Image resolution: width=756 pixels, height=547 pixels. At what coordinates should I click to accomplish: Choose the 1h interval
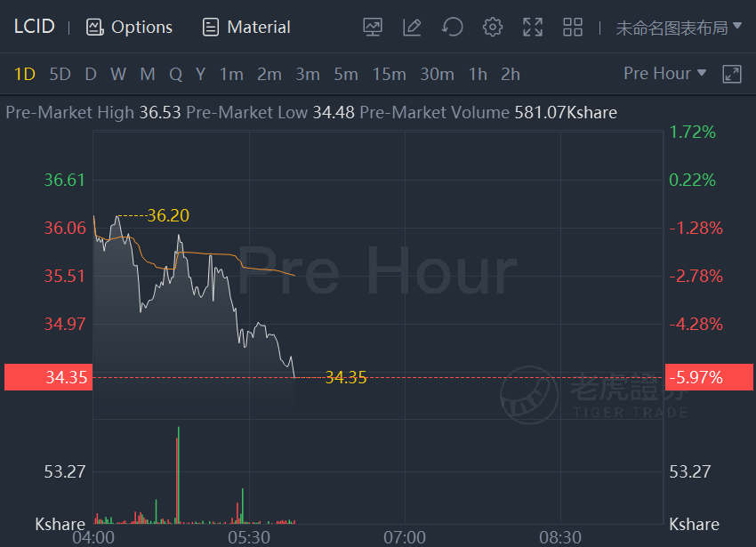(478, 75)
